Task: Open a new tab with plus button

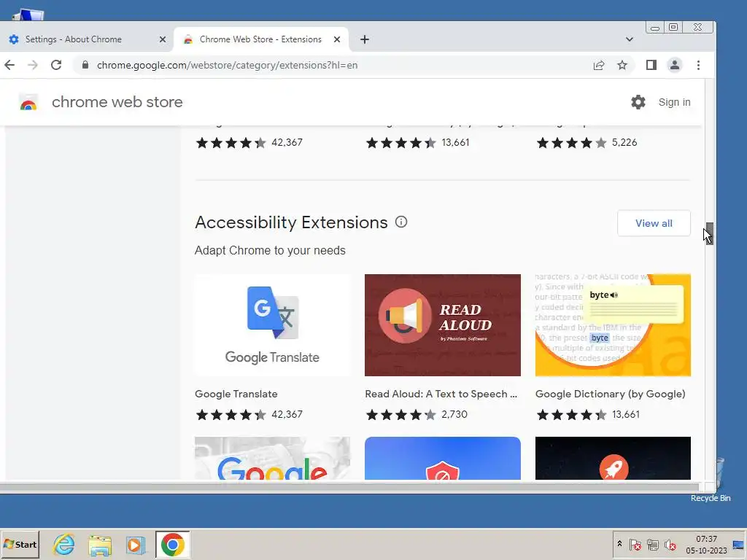Action: pos(365,39)
